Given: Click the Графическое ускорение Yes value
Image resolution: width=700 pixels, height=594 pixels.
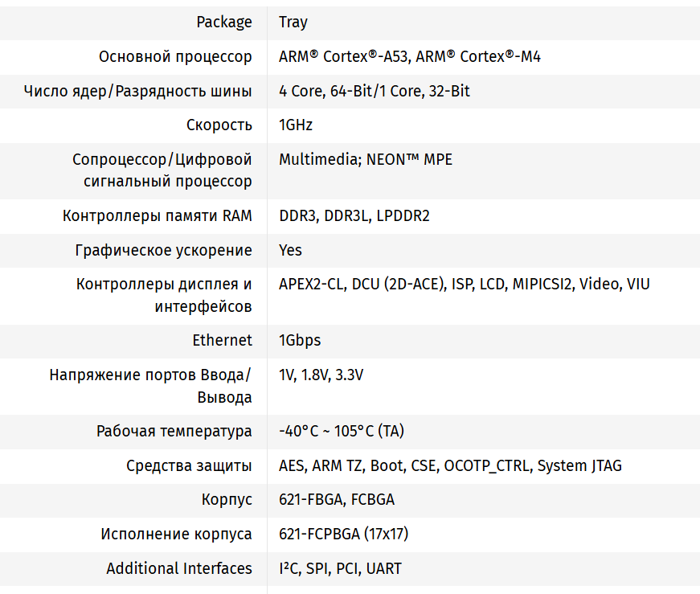Looking at the screenshot, I should click(x=291, y=251).
